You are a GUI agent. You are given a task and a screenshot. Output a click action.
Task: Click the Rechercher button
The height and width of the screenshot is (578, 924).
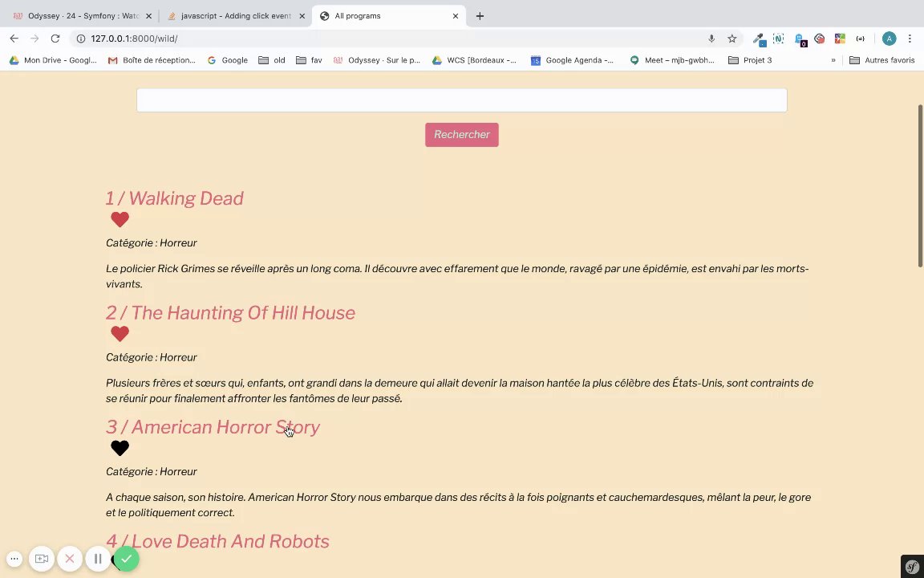point(461,135)
